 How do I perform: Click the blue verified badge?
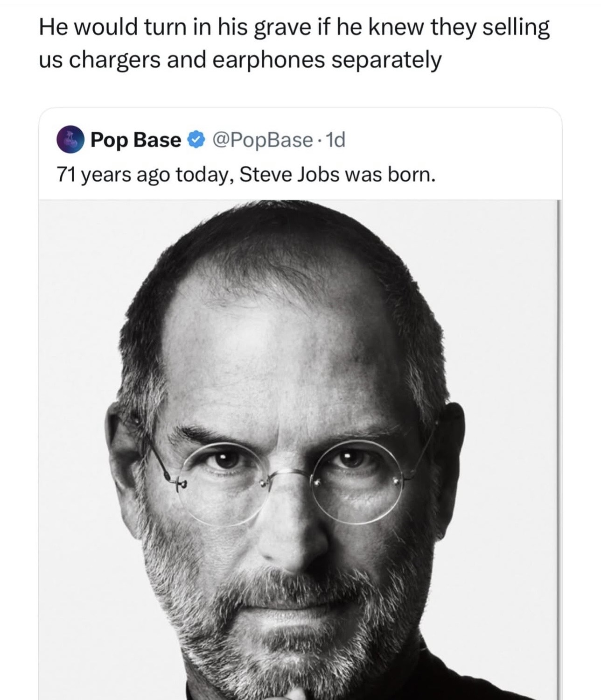tap(195, 140)
